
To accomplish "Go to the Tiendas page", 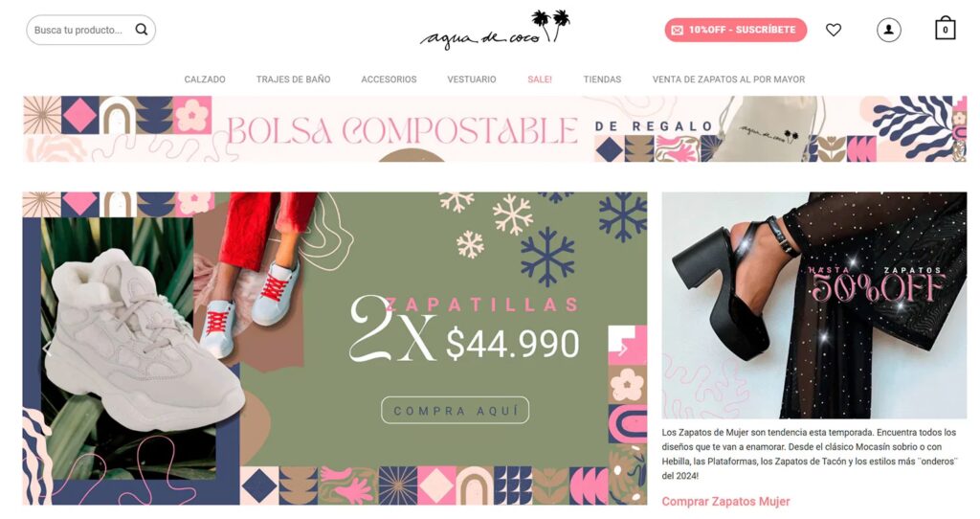I will pos(602,79).
